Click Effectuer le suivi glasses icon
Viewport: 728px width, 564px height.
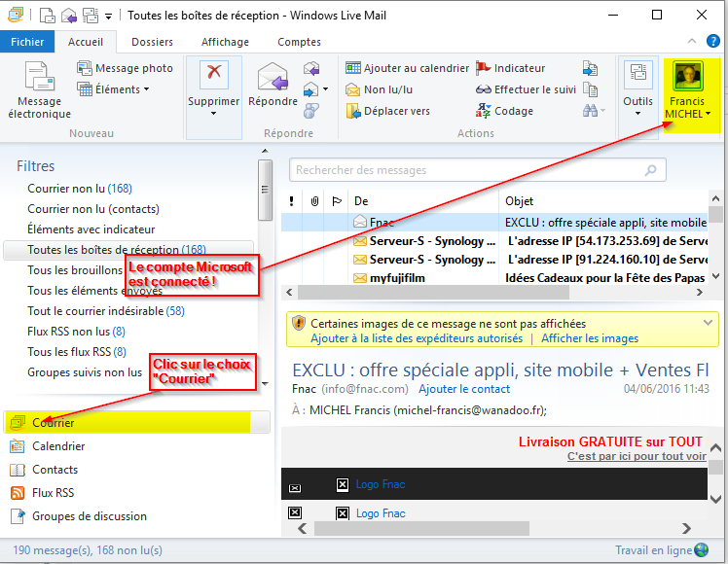tap(484, 89)
